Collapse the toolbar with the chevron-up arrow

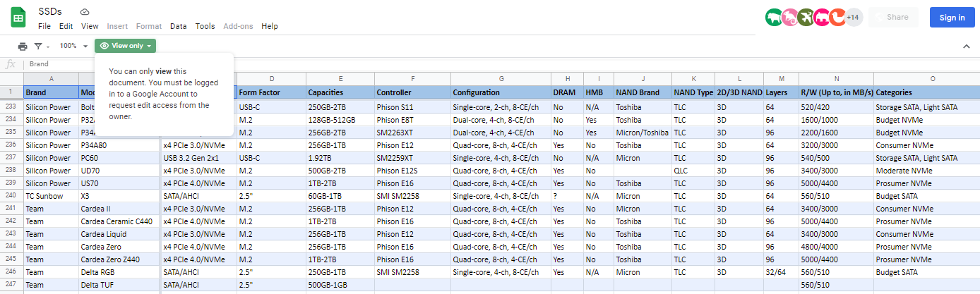point(967,47)
